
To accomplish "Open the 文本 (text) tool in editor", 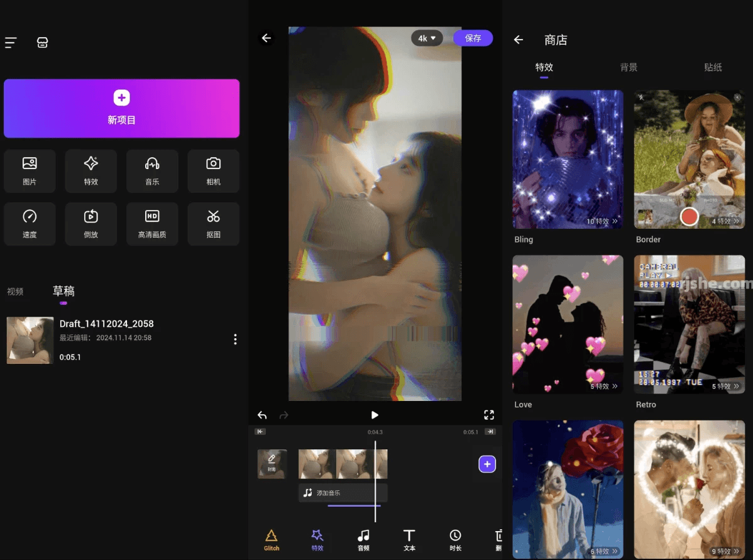I will click(x=409, y=539).
